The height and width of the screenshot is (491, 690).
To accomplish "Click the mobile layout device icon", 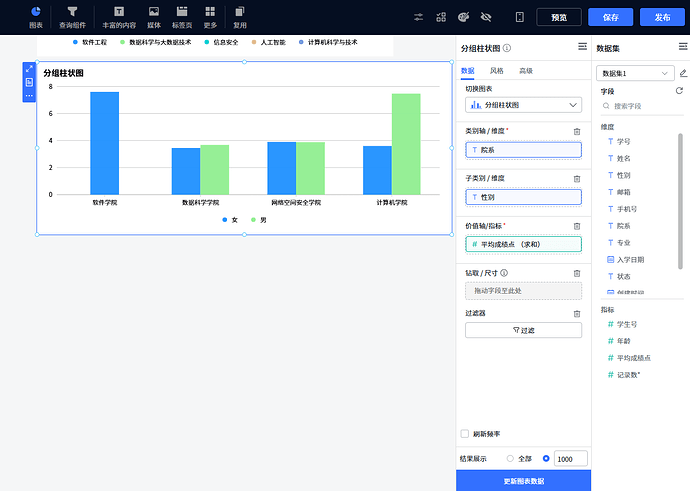I will (519, 17).
